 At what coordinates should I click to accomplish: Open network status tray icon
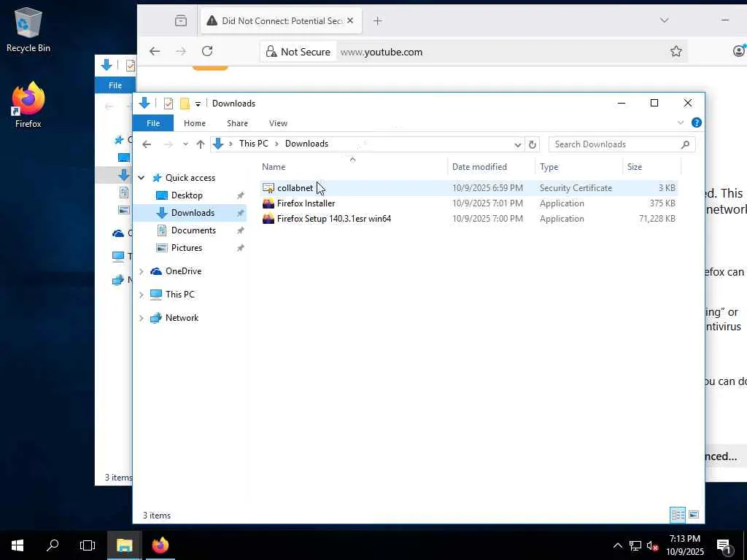tap(635, 545)
